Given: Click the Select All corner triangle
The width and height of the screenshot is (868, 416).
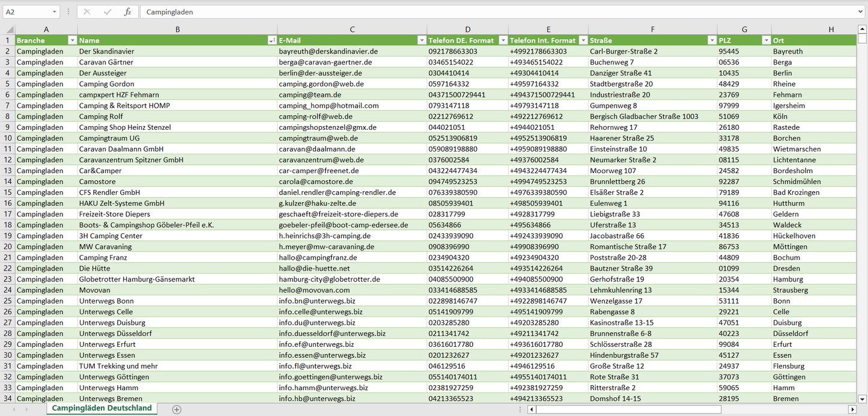Looking at the screenshot, I should 9,29.
